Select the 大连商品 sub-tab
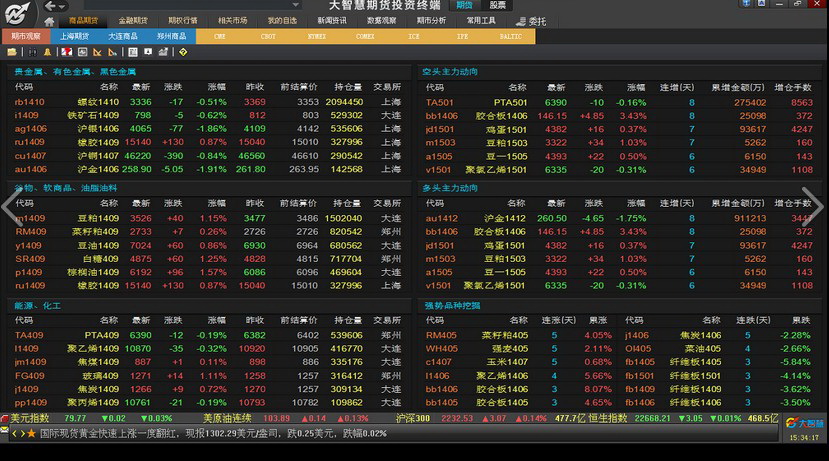Image resolution: width=829 pixels, height=461 pixels. 123,36
